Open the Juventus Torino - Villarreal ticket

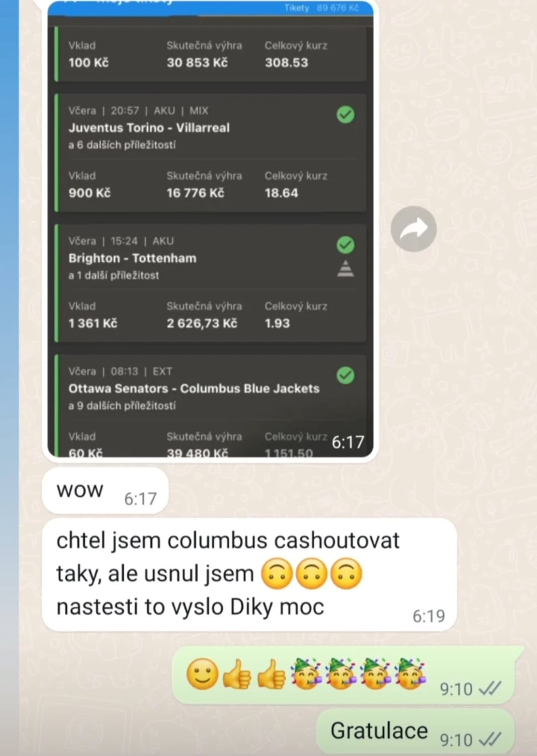210,153
